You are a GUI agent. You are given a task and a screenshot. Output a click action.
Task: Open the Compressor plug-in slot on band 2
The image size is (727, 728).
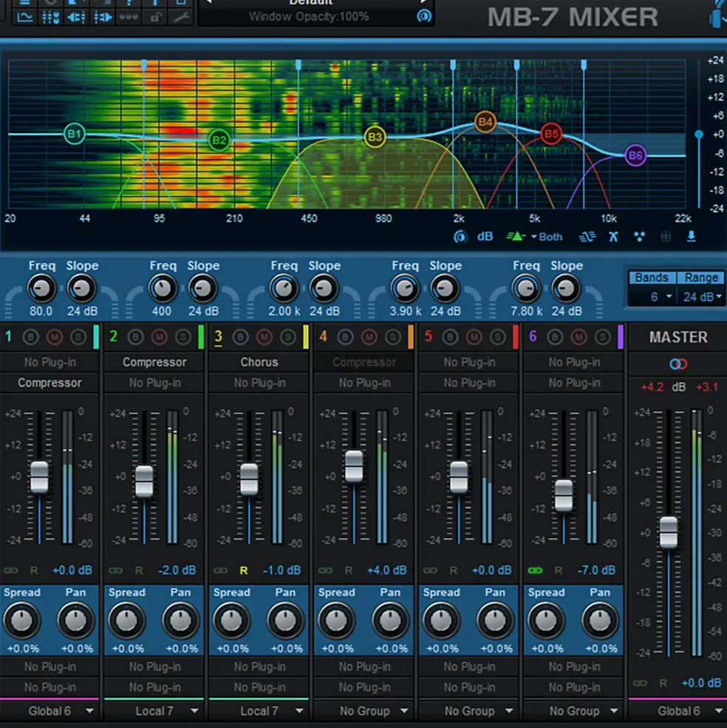pyautogui.click(x=154, y=362)
